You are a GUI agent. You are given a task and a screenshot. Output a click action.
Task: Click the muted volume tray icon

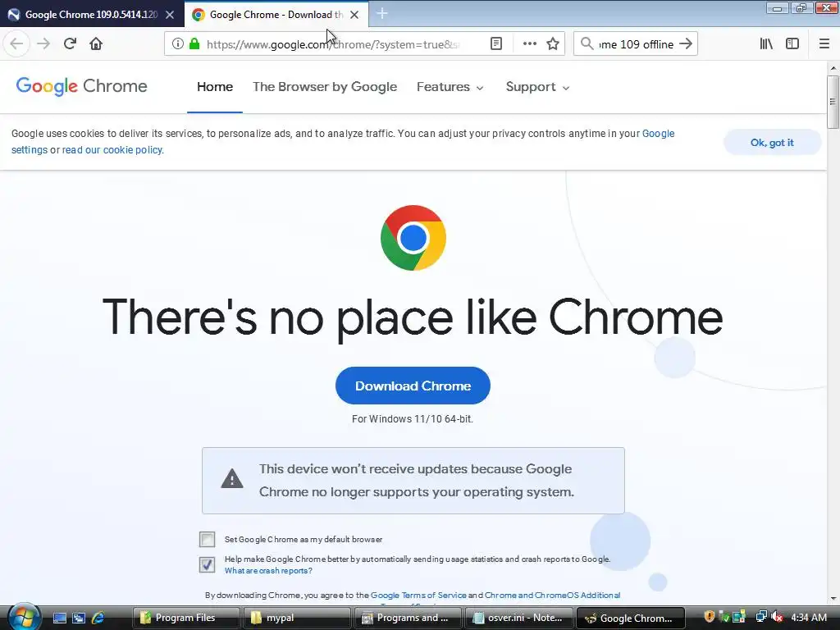click(777, 617)
